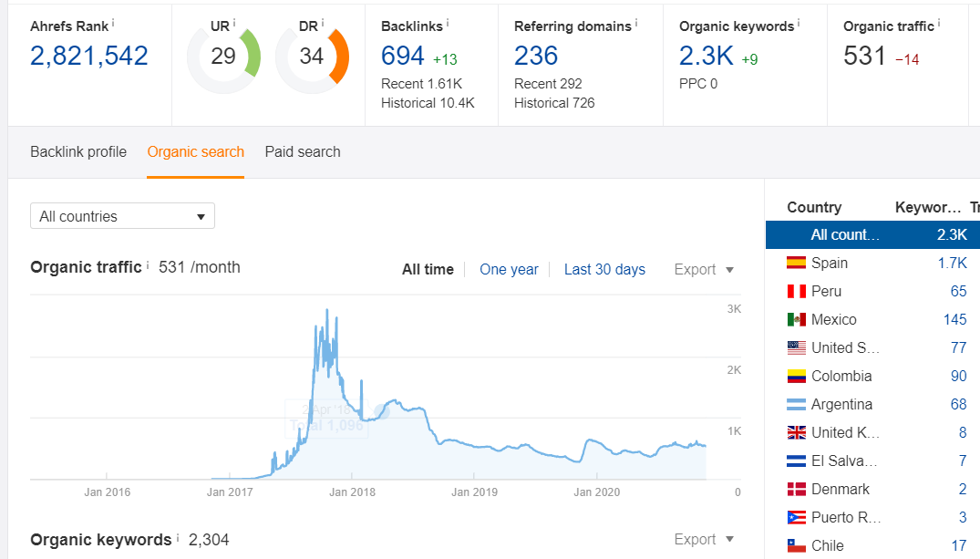980x559 pixels.
Task: Open the Organic traffic Export dropdown
Action: click(703, 270)
